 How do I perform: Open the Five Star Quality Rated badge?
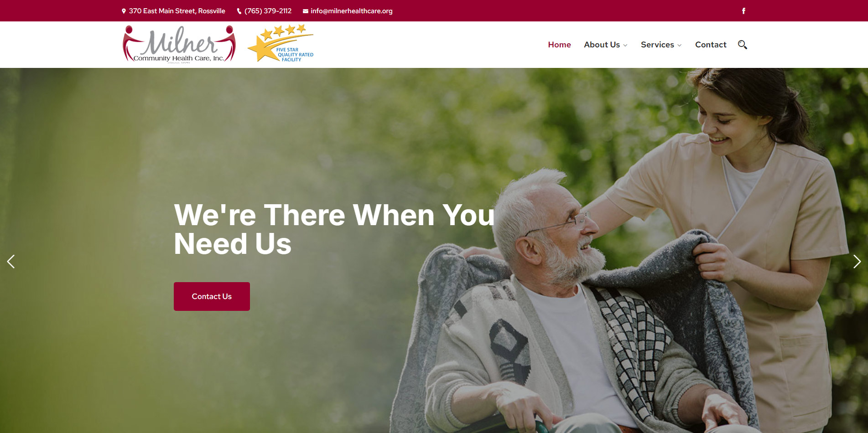tap(281, 43)
